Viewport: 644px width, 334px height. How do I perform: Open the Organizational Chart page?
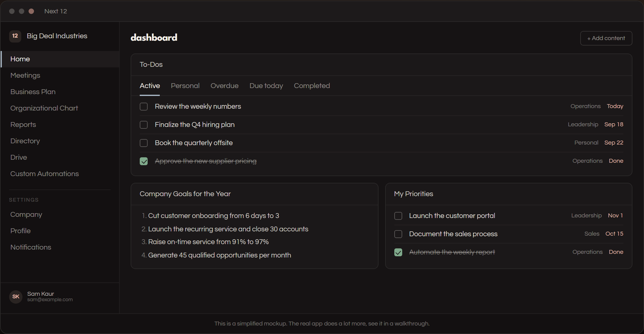[60, 108]
